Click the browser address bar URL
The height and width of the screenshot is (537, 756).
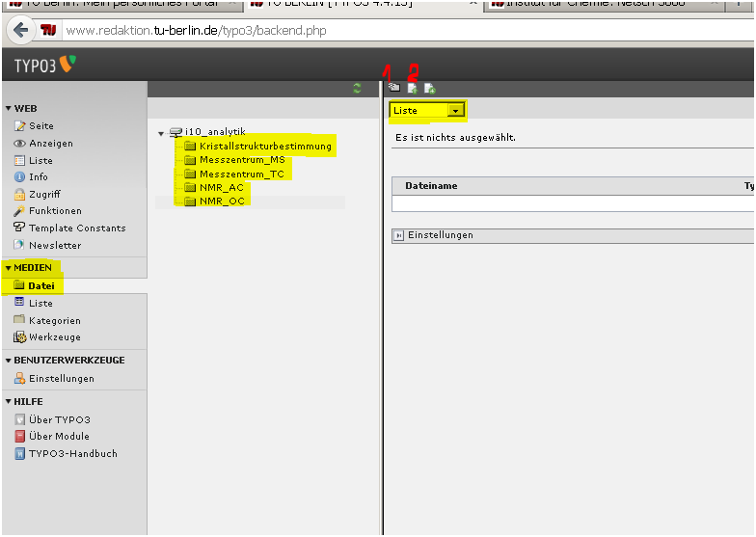click(196, 31)
